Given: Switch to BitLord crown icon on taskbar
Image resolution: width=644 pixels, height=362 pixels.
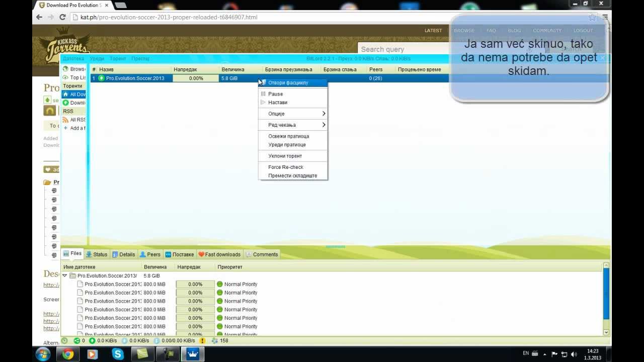Looking at the screenshot, I should click(192, 354).
